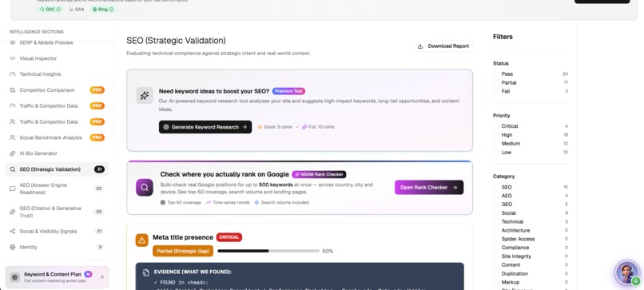644x290 pixels.
Task: Click 'Full: 10 coins' text
Action: point(321,127)
